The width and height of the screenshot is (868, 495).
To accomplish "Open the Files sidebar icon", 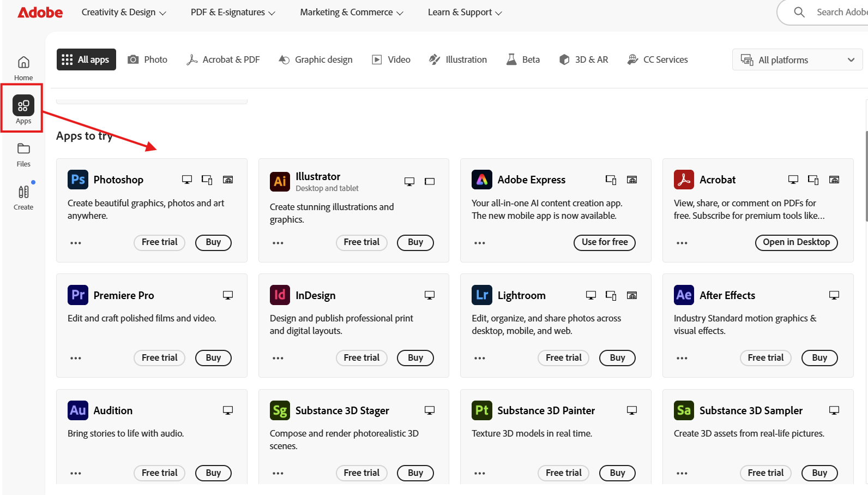I will (x=23, y=154).
